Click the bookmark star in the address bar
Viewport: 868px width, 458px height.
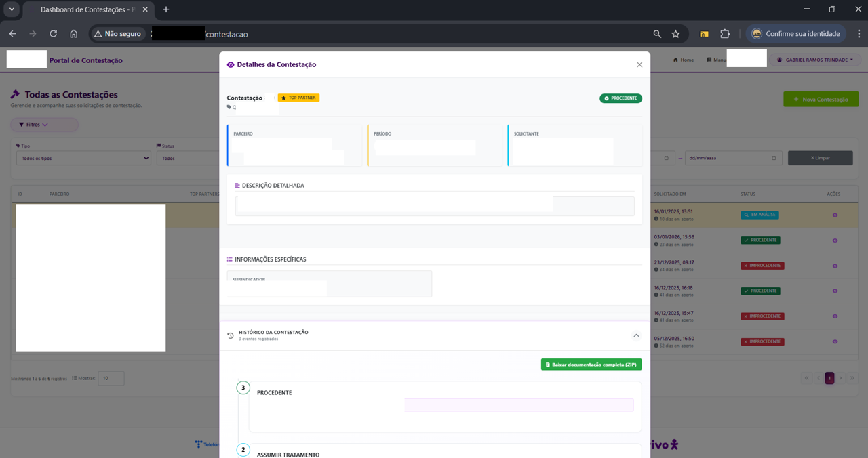tap(675, 33)
